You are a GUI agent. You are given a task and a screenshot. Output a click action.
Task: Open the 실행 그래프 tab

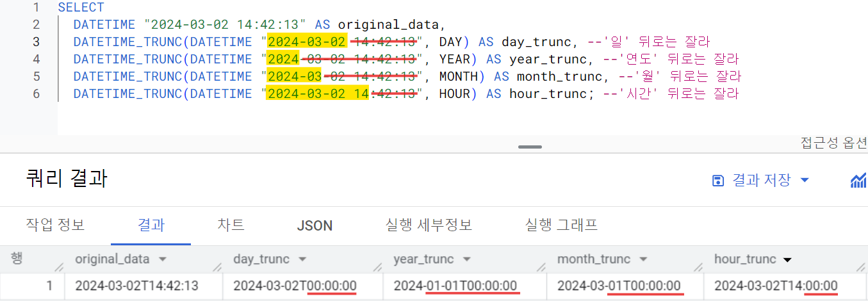tap(561, 225)
